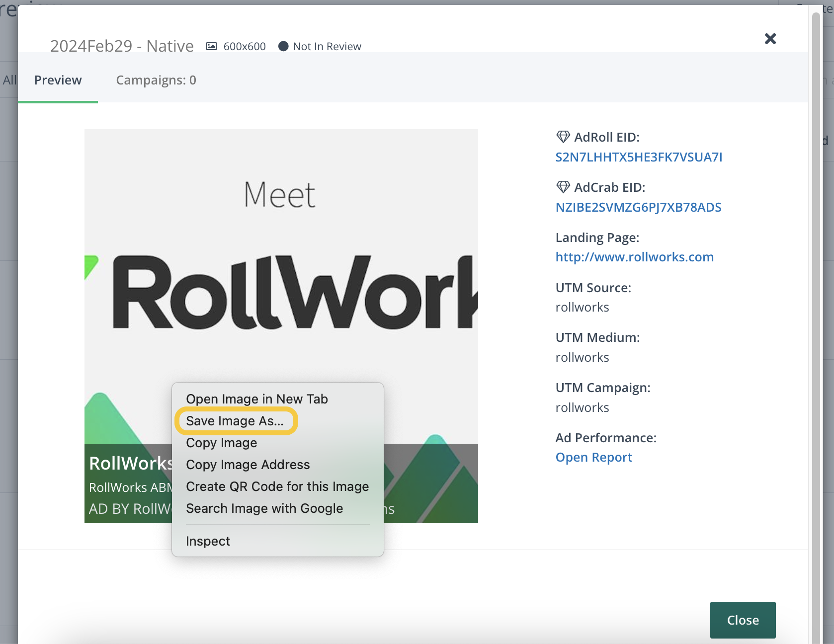This screenshot has width=834, height=644.
Task: Click the UTM Medium value rollworks
Action: [x=582, y=357]
